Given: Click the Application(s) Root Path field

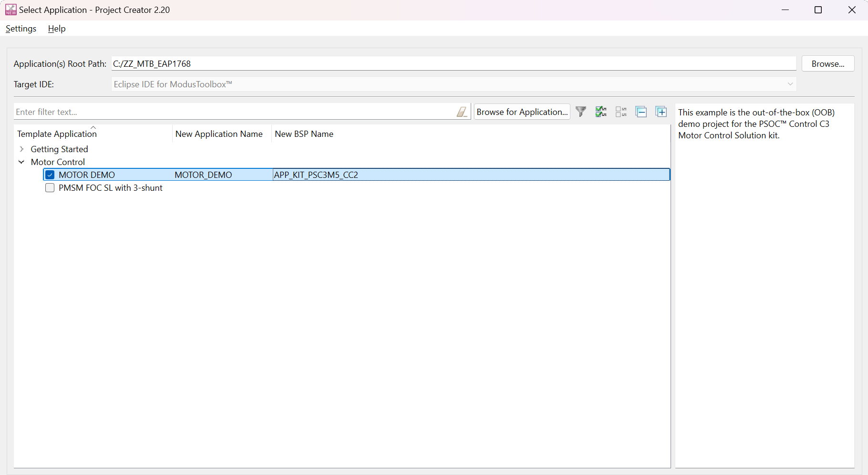Looking at the screenshot, I should (454, 63).
